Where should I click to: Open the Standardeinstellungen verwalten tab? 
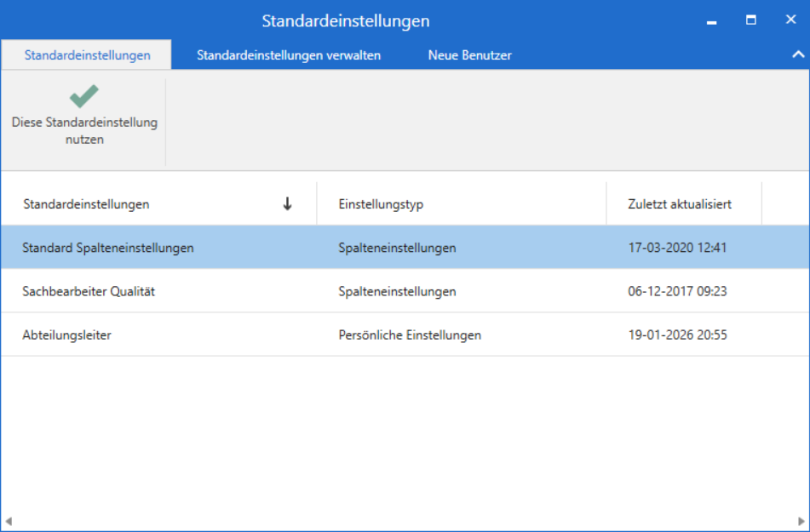point(288,55)
